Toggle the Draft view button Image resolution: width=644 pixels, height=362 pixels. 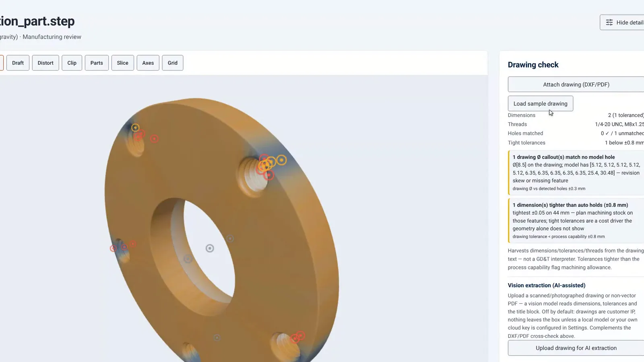point(18,63)
